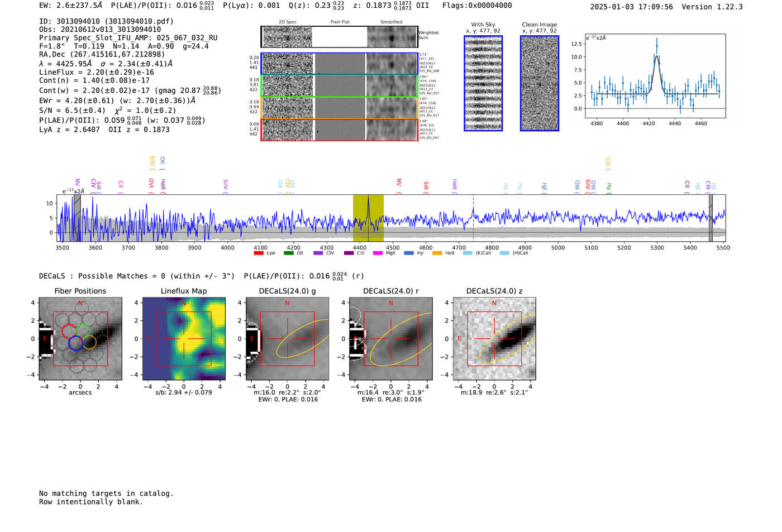Click the light-blue (K)CaII legend swatch
The height and width of the screenshot is (532, 782).
[468, 253]
